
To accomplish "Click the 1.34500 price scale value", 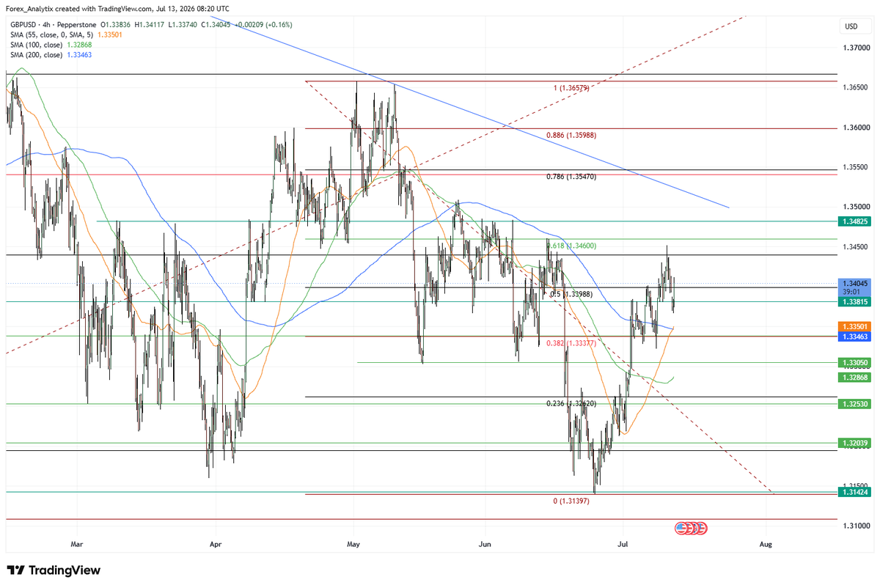I will point(856,247).
